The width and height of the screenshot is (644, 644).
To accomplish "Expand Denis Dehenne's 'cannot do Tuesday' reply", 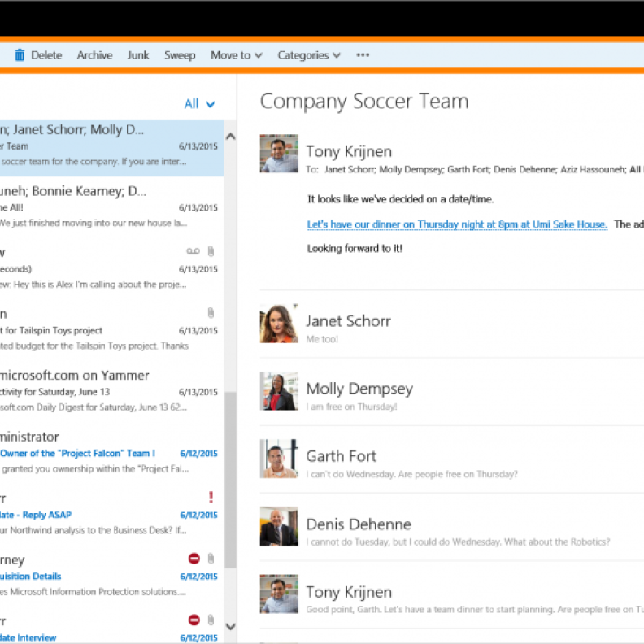I will pos(452,527).
